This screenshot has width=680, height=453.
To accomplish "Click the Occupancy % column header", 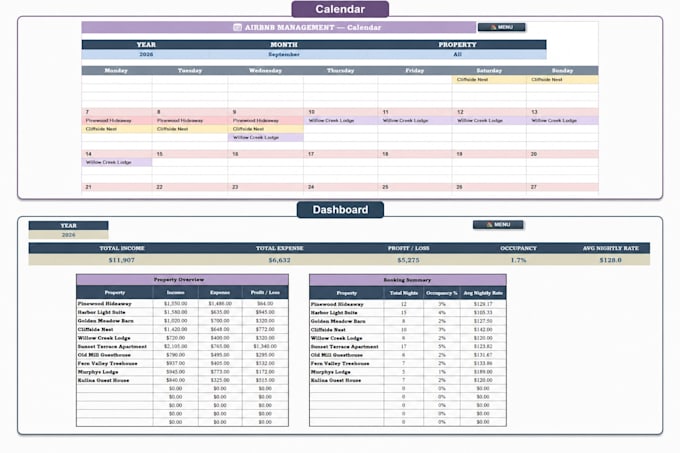I will click(441, 293).
